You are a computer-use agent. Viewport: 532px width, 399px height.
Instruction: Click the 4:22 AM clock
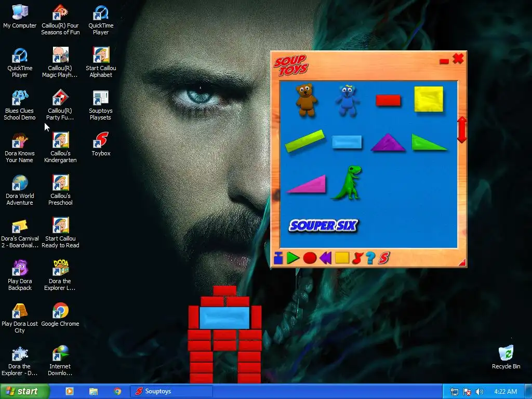pos(506,392)
